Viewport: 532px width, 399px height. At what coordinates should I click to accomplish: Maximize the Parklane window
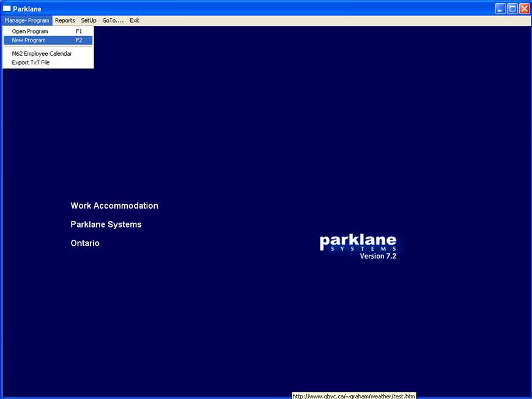pos(512,9)
